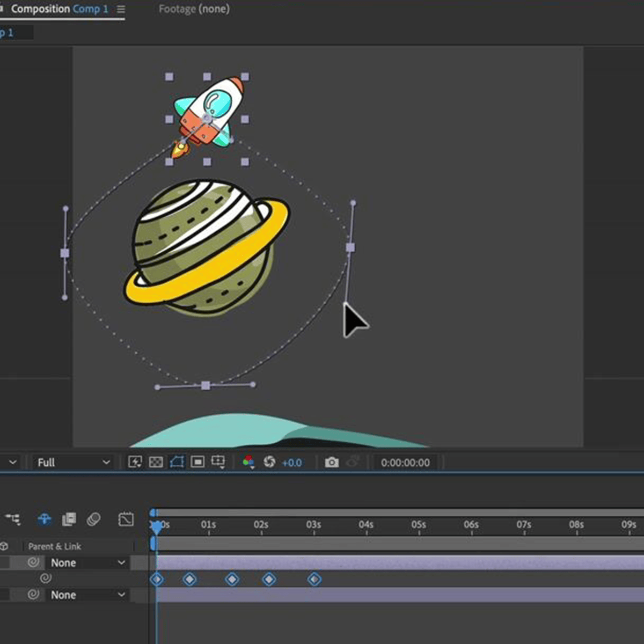Image resolution: width=644 pixels, height=644 pixels.
Task: Click the Region of Interest icon
Action: point(197,462)
